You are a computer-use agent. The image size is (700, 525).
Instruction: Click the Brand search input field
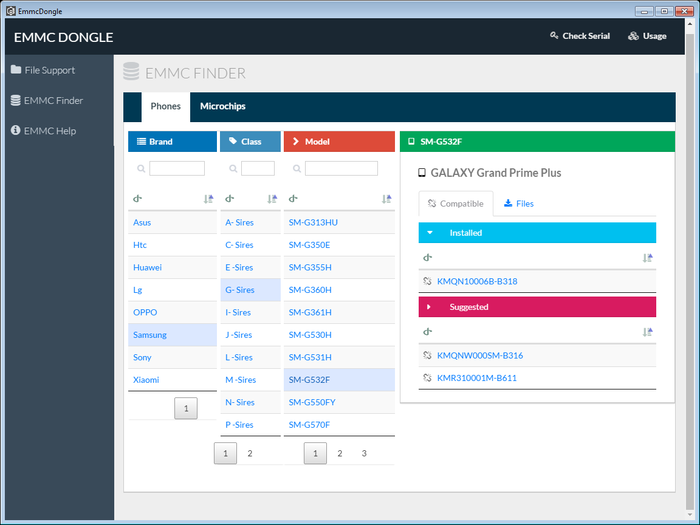(x=177, y=168)
